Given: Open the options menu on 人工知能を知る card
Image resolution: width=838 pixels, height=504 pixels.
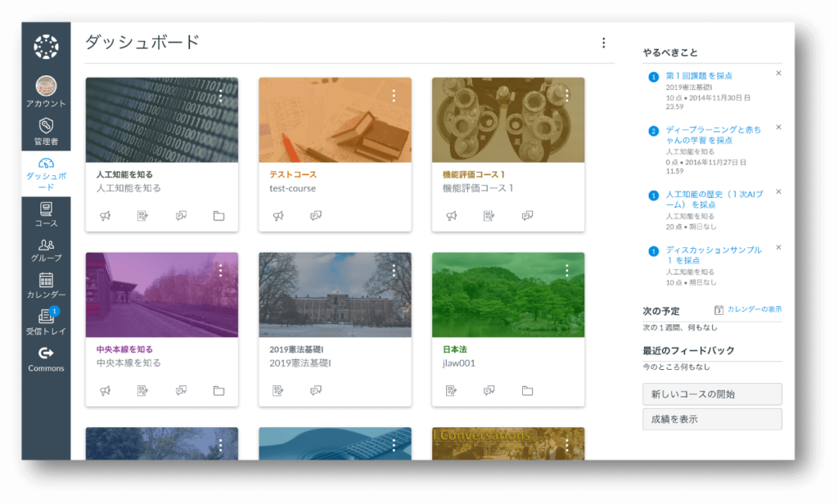Looking at the screenshot, I should pyautogui.click(x=221, y=97).
